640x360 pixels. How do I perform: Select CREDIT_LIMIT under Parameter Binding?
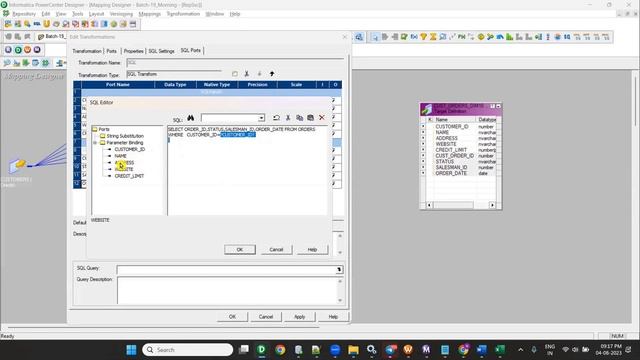129,176
